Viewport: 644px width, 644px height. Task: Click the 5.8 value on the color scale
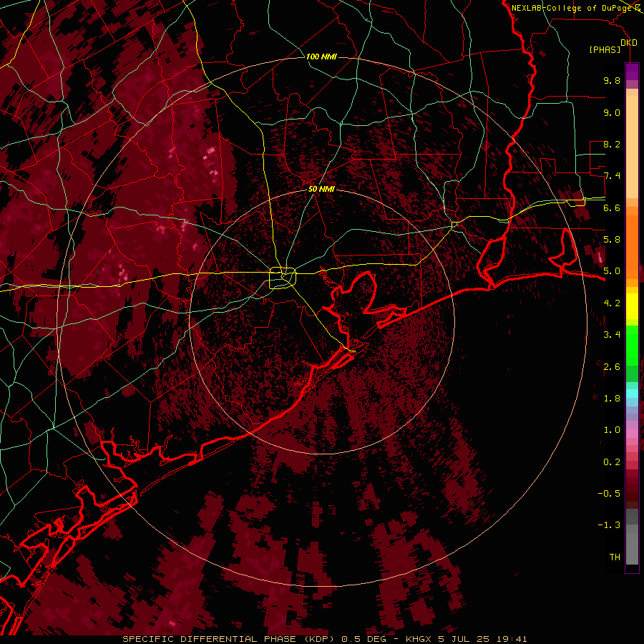pyautogui.click(x=612, y=240)
